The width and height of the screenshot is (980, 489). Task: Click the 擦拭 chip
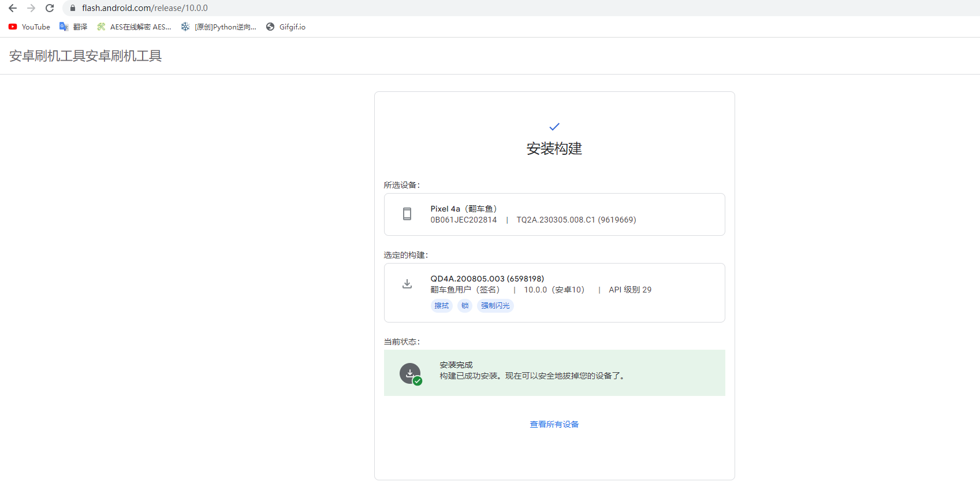pyautogui.click(x=442, y=306)
